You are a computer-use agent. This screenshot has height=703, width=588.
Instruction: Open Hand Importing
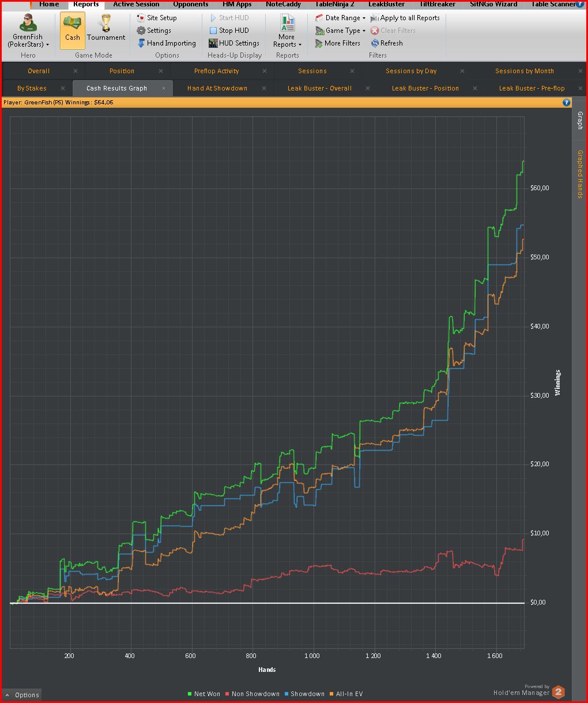pos(167,43)
